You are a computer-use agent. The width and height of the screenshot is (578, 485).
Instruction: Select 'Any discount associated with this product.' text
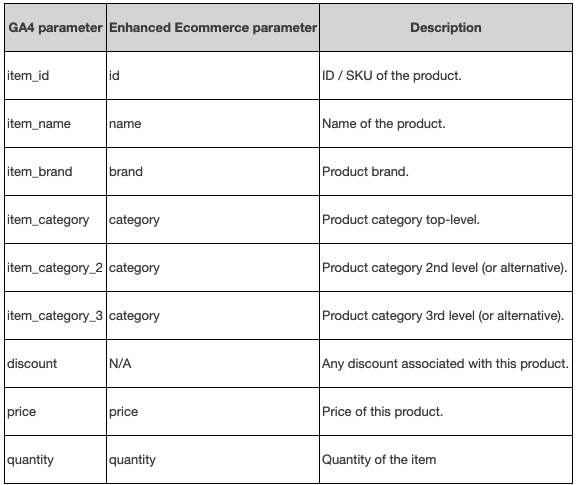tap(446, 364)
